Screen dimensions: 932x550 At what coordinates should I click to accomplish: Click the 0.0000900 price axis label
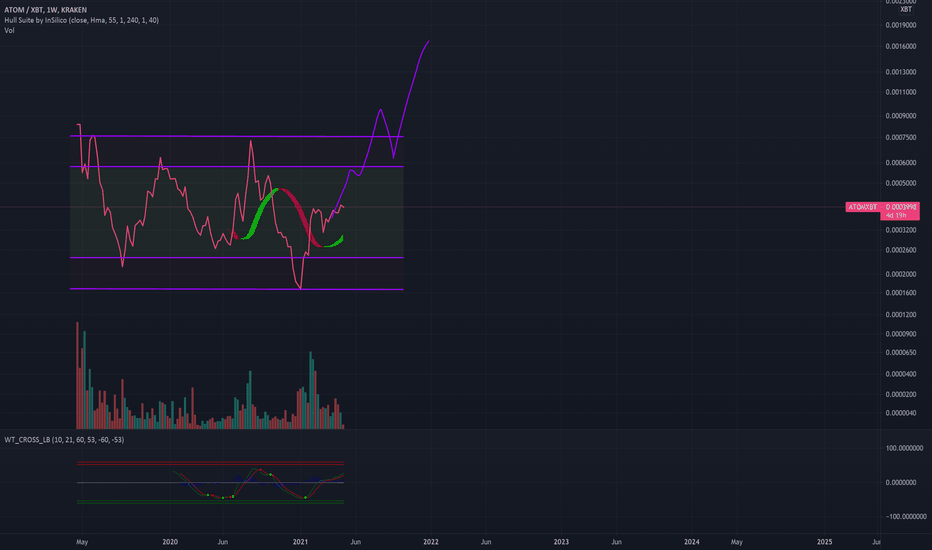click(900, 334)
